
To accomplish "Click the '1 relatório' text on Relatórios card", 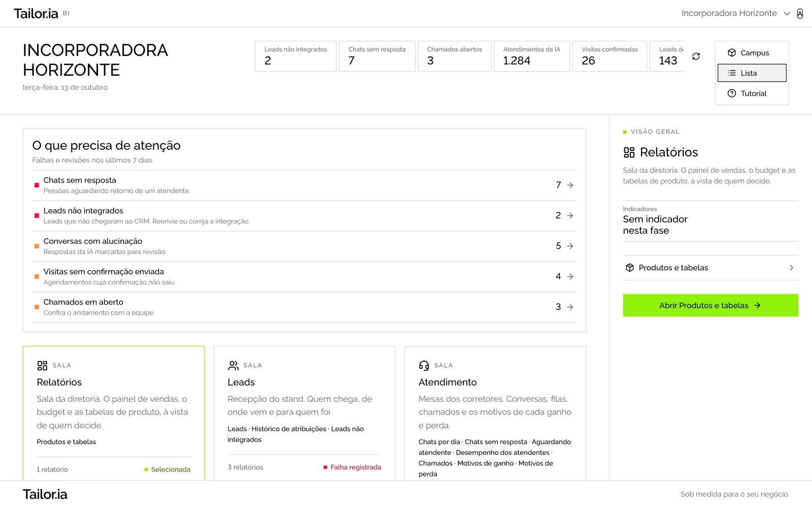I will (52, 470).
